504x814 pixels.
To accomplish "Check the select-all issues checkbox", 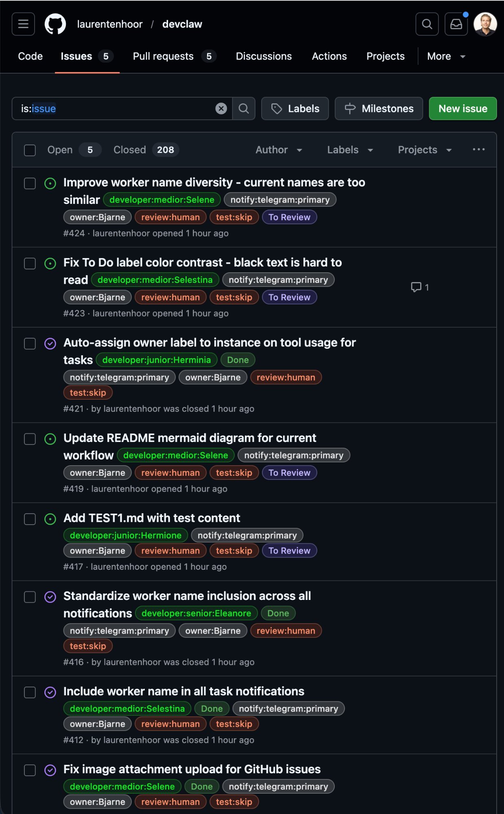I will (x=30, y=150).
